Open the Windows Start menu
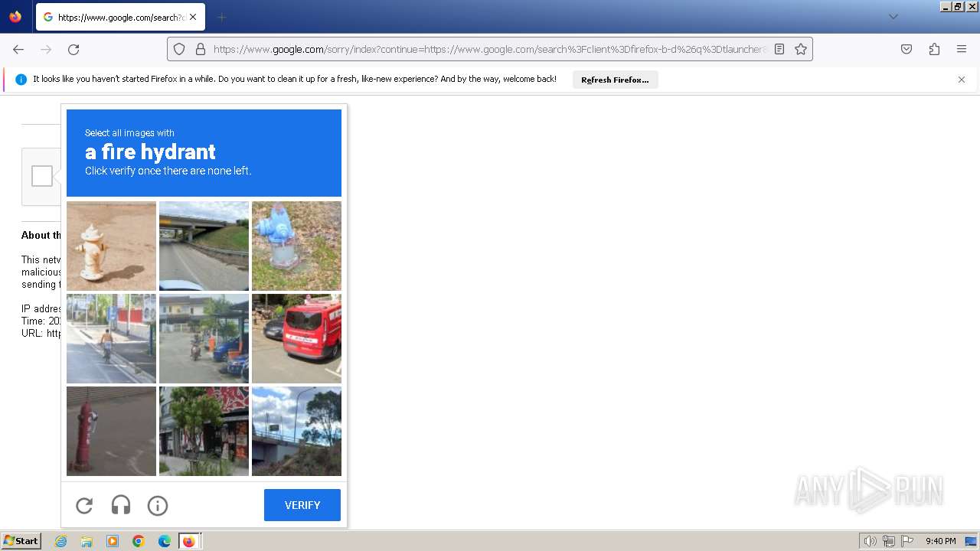The height and width of the screenshot is (551, 980). [21, 541]
